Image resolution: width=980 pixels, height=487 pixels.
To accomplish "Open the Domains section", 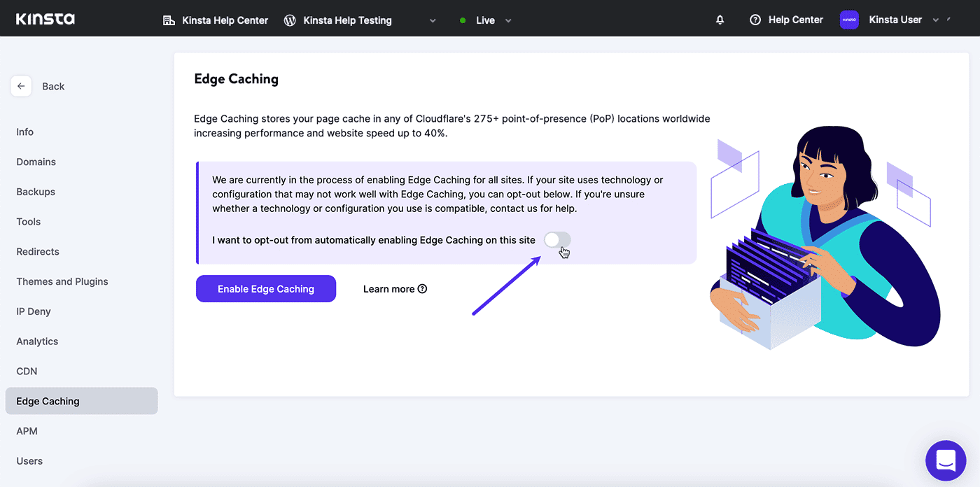I will coord(36,162).
